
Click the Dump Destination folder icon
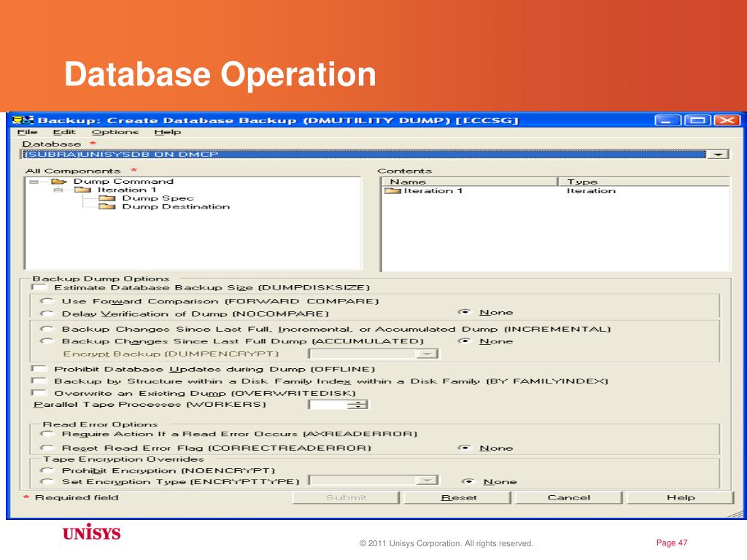(107, 206)
